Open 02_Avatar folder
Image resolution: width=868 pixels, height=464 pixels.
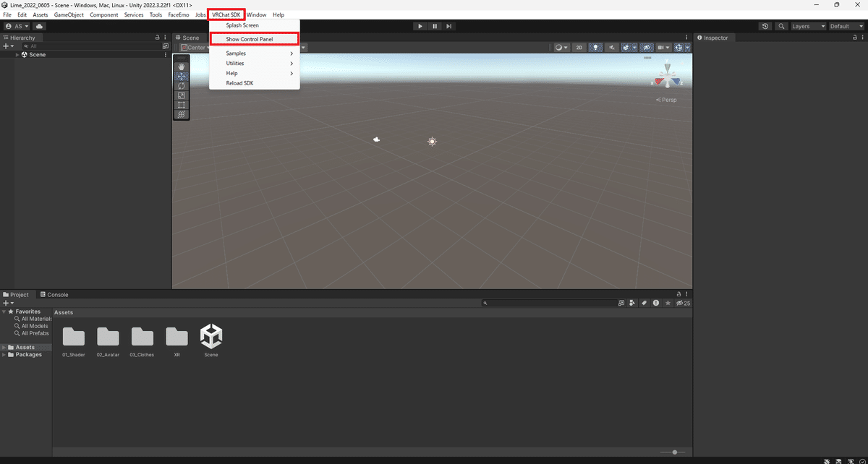(108, 341)
